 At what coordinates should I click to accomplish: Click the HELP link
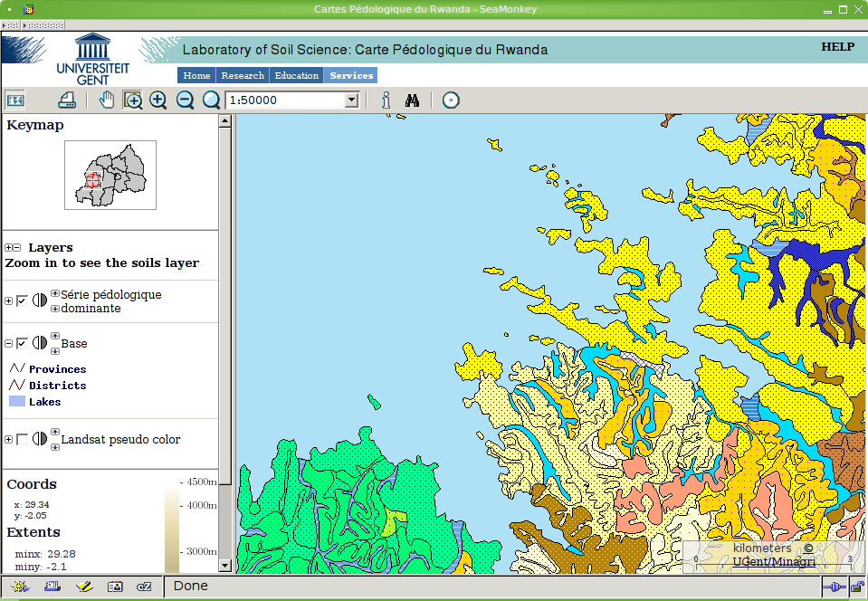837,47
